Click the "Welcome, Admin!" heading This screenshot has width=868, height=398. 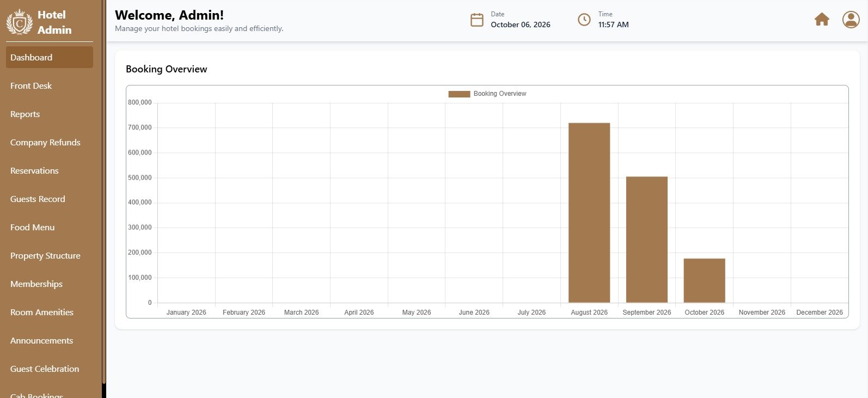pyautogui.click(x=169, y=15)
